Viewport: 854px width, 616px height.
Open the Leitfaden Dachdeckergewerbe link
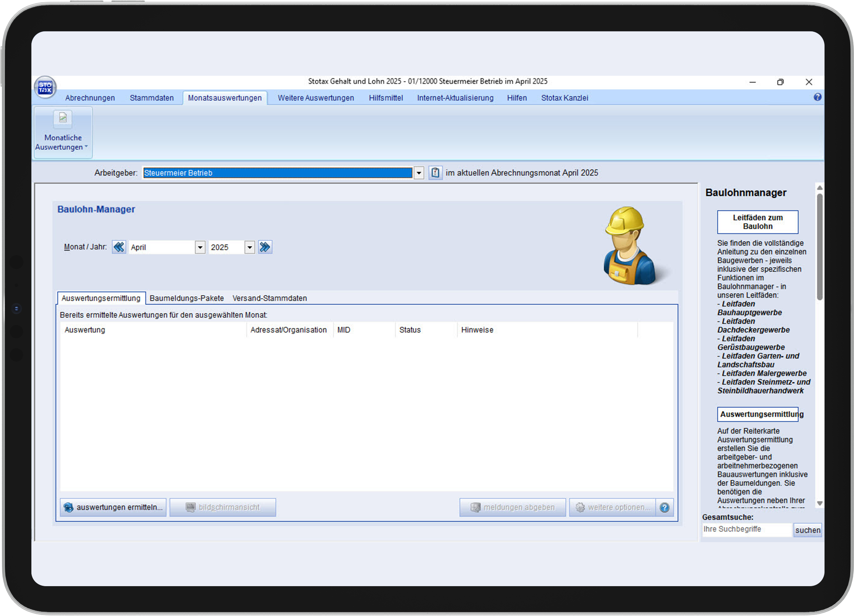coord(753,326)
